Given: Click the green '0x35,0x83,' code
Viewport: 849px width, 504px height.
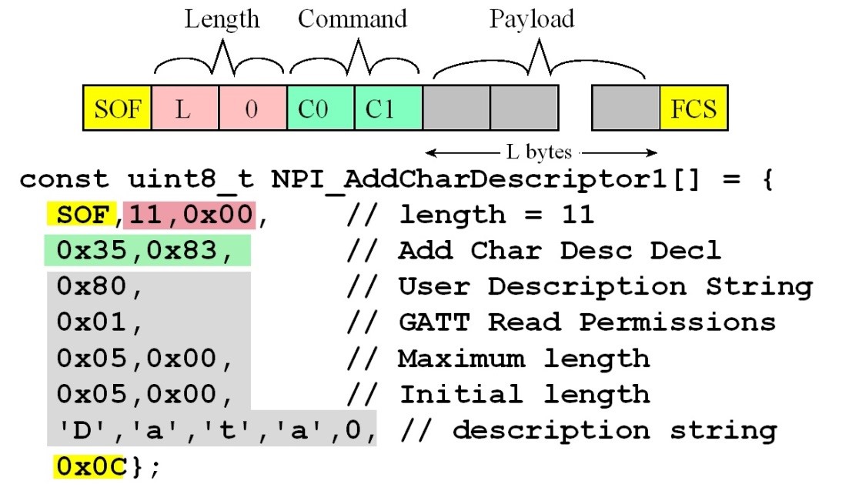Looking at the screenshot, I should point(147,250).
